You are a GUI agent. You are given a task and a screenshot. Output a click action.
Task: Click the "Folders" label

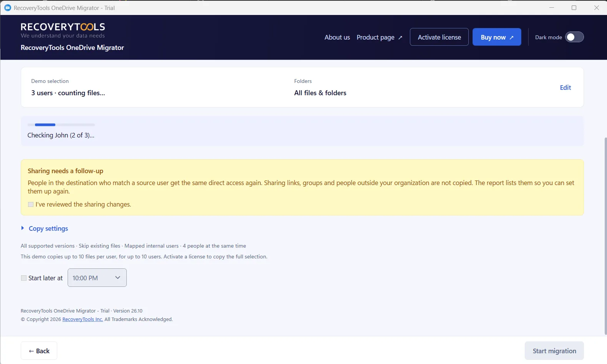[x=303, y=81]
